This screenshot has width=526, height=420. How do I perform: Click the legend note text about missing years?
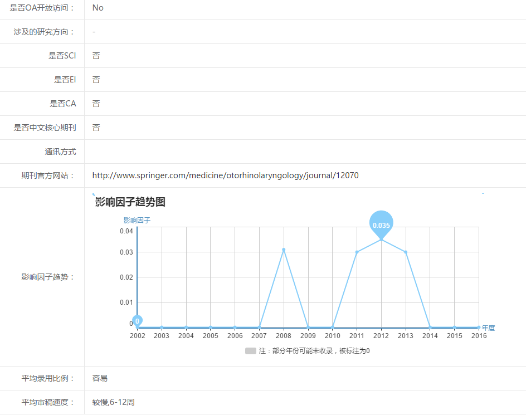314,351
